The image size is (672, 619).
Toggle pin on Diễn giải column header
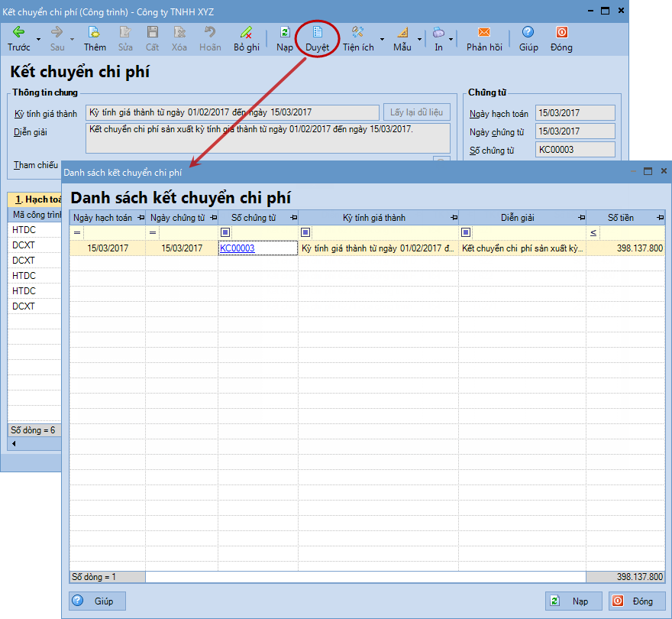(580, 218)
